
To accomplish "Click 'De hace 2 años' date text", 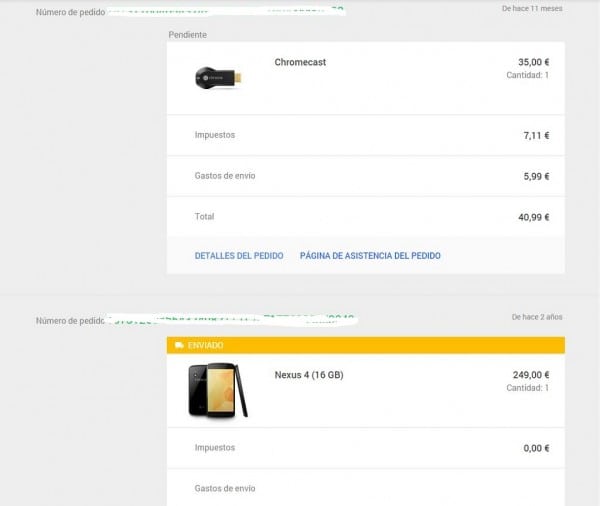I will click(537, 317).
